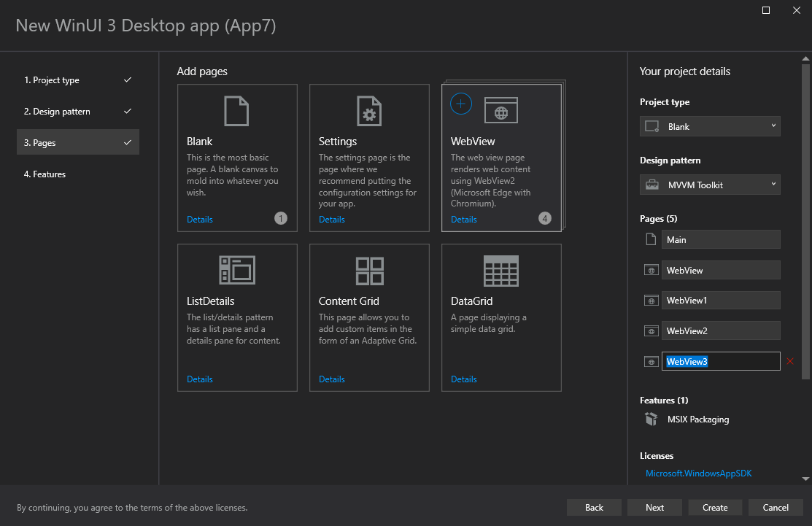Open Details link for ListDetails page
Image resolution: width=812 pixels, height=526 pixels.
pyautogui.click(x=200, y=379)
